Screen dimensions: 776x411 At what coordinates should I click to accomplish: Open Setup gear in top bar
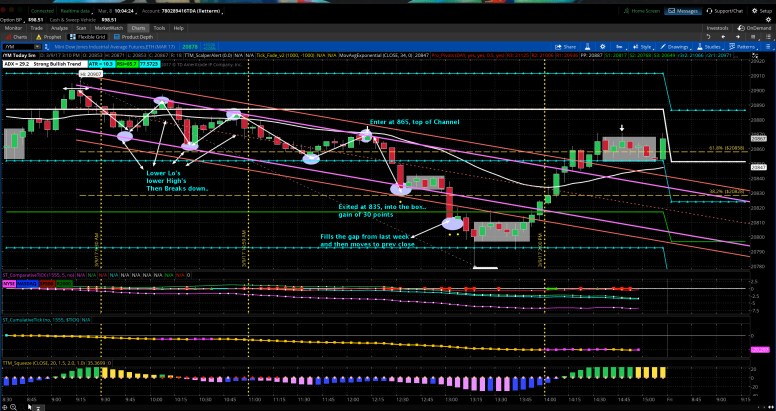pyautogui.click(x=758, y=10)
